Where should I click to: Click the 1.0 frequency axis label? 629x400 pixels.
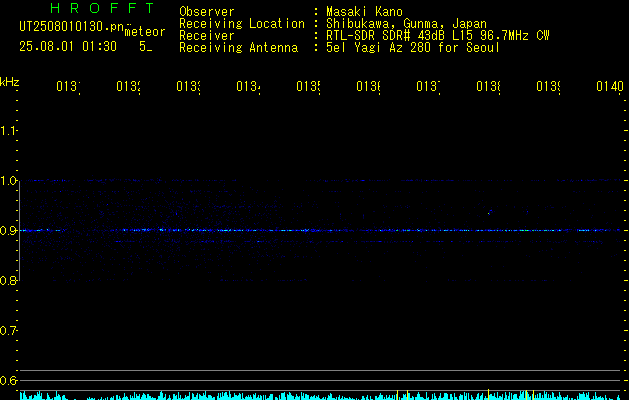(8, 181)
